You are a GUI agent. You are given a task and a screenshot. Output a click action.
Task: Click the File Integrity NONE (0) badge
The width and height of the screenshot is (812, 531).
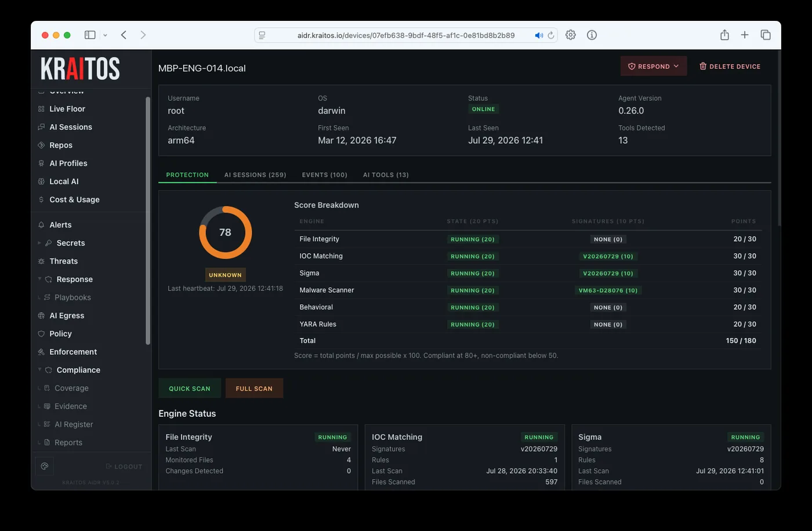coord(608,239)
